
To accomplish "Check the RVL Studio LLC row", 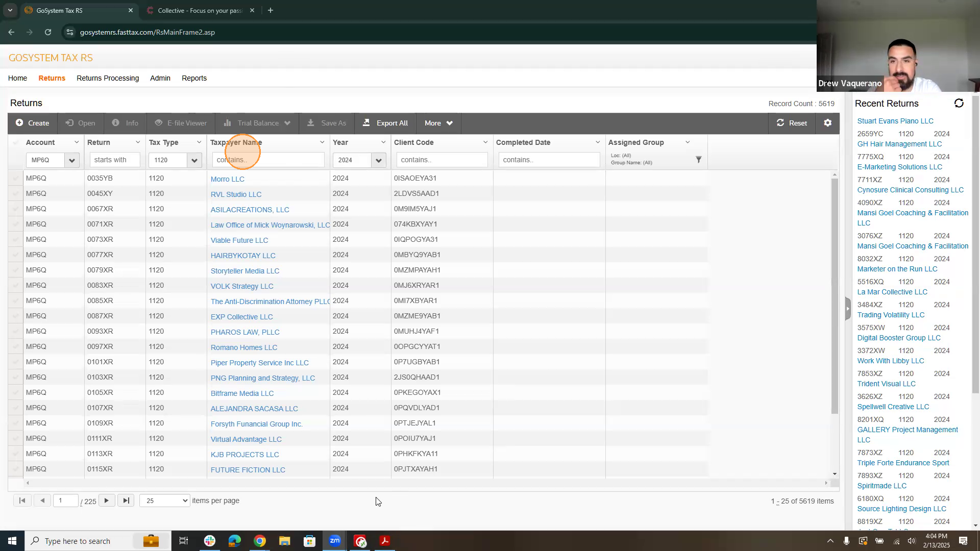I will (x=15, y=194).
